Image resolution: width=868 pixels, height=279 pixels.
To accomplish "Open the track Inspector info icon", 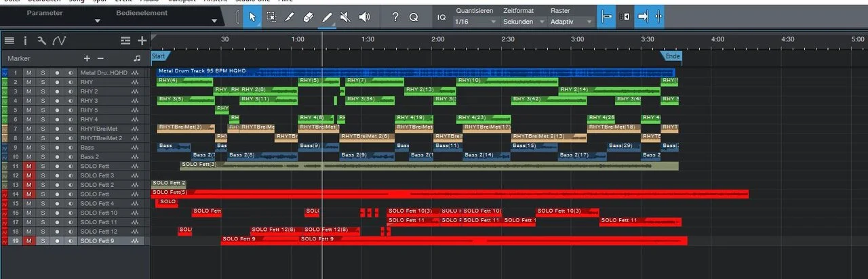I will tap(26, 41).
